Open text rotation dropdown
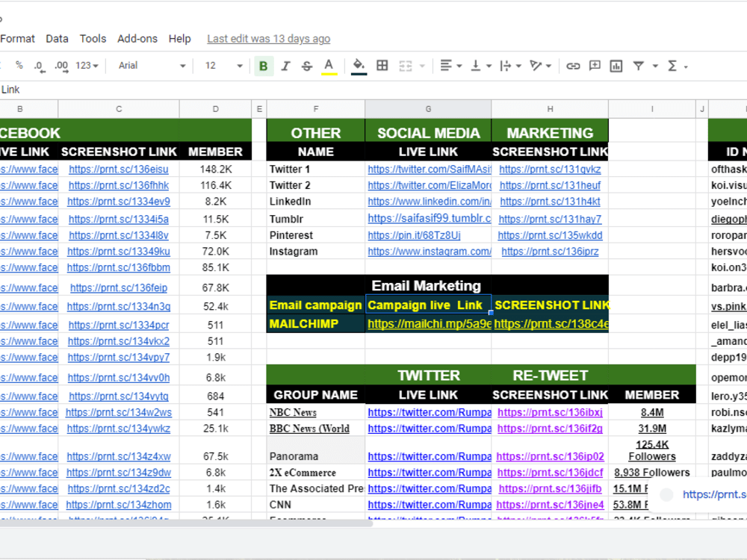 [x=540, y=66]
